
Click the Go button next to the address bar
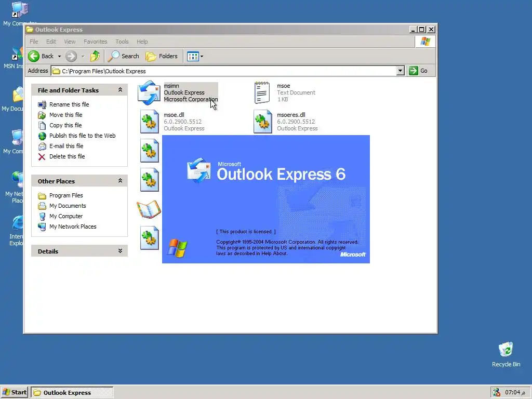pyautogui.click(x=418, y=71)
